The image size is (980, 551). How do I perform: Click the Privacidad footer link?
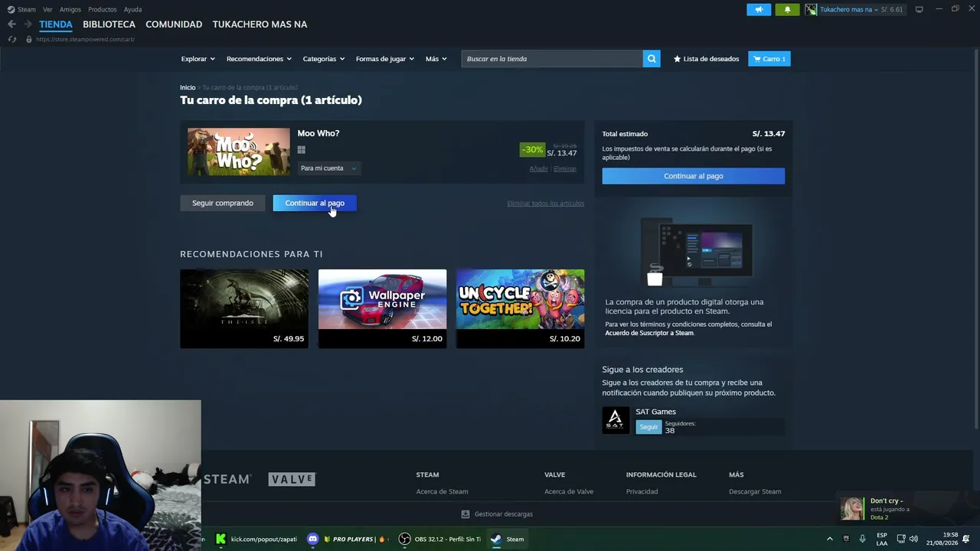coord(642,491)
